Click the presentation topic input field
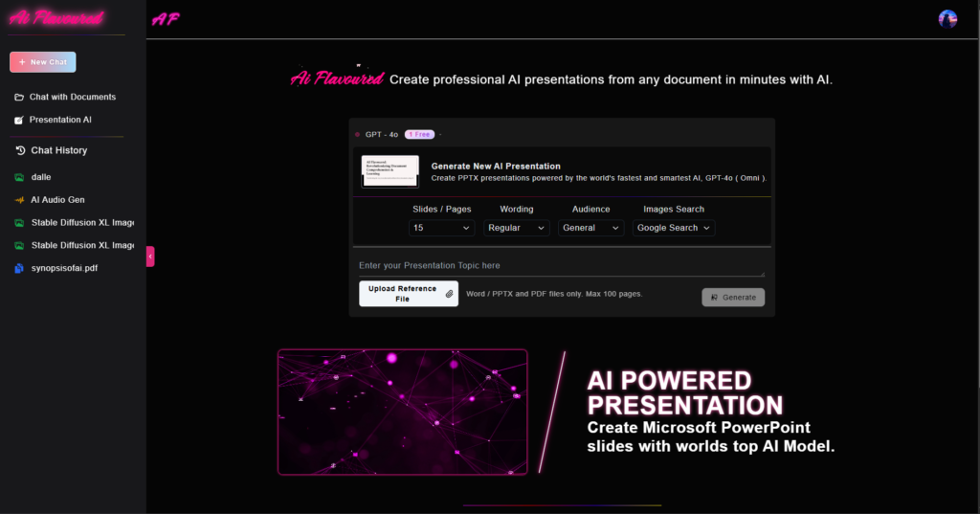Screen dimensions: 980x514 (x=561, y=266)
